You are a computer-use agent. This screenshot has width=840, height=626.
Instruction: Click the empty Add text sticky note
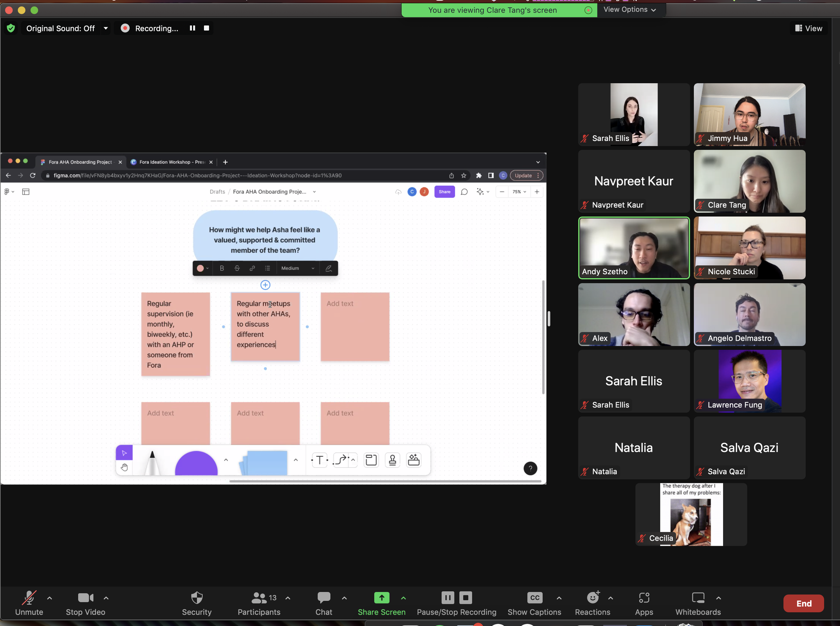pyautogui.click(x=354, y=326)
